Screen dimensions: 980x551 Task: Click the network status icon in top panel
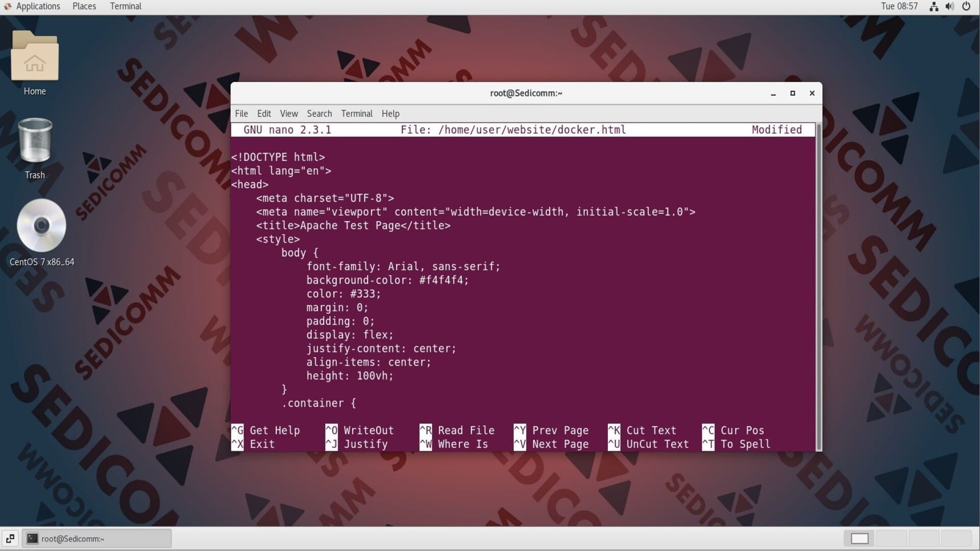(934, 7)
